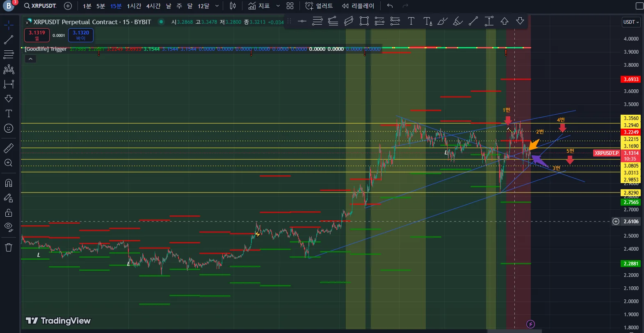Switch to the 1분 timeframe
Screen dimensions: 644x333
tap(87, 6)
